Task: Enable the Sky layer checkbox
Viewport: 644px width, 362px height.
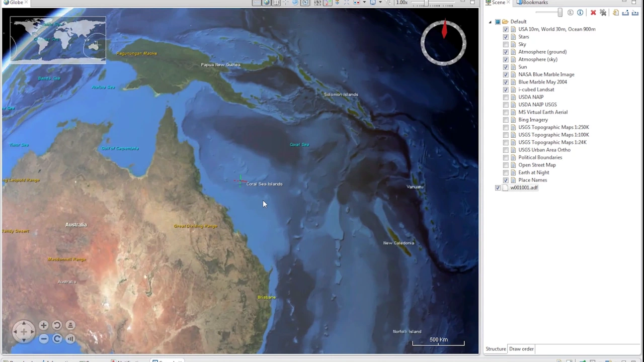Action: tap(506, 44)
